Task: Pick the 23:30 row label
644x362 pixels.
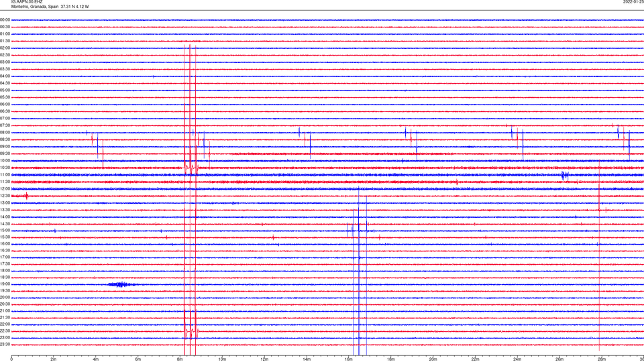Action: point(5,345)
